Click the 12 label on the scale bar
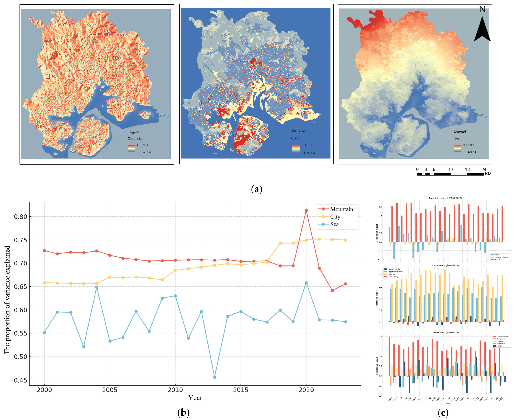This screenshot has height=420, width=514. (x=451, y=169)
